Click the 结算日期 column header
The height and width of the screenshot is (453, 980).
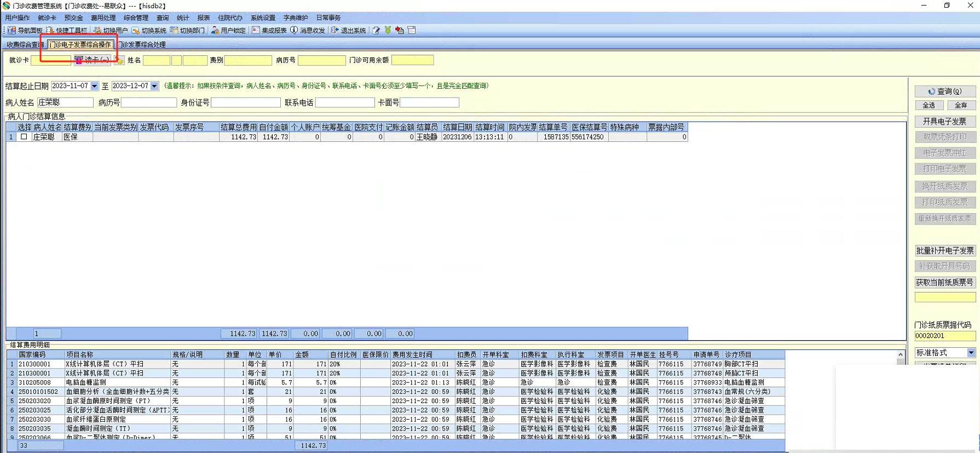pyautogui.click(x=457, y=127)
